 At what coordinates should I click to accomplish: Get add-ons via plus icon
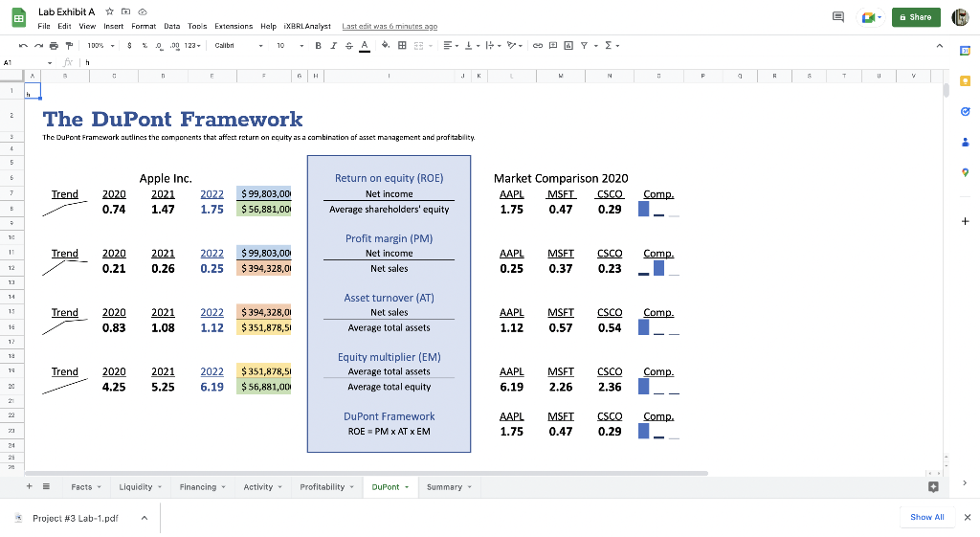[x=965, y=221]
